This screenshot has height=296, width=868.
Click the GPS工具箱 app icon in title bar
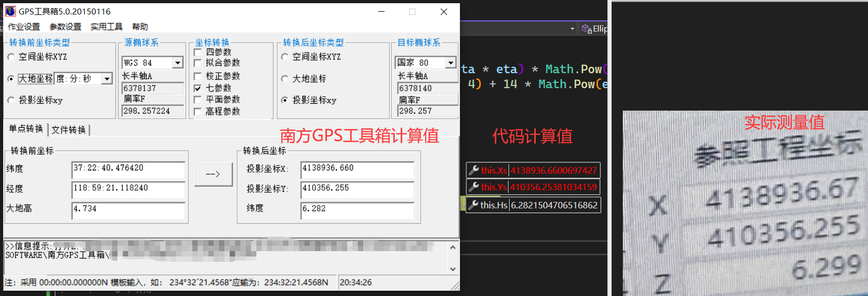click(10, 11)
